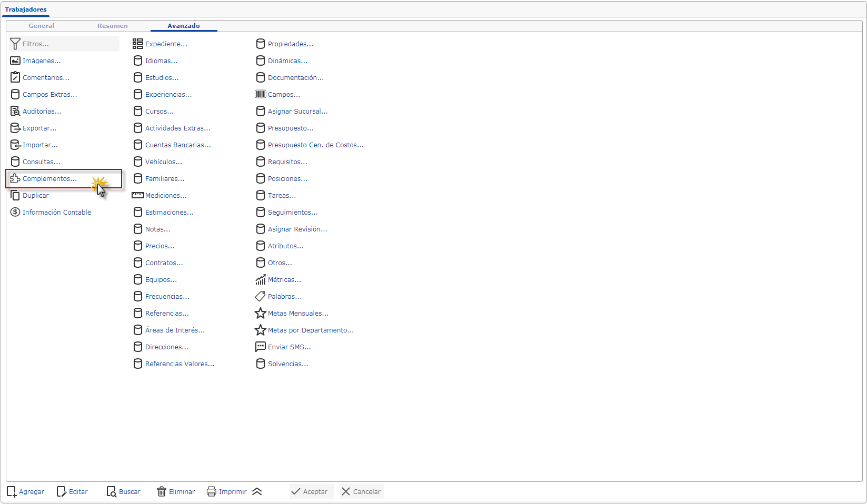Open the Mediciones ruler icon
Image resolution: width=867 pixels, height=504 pixels.
137,196
